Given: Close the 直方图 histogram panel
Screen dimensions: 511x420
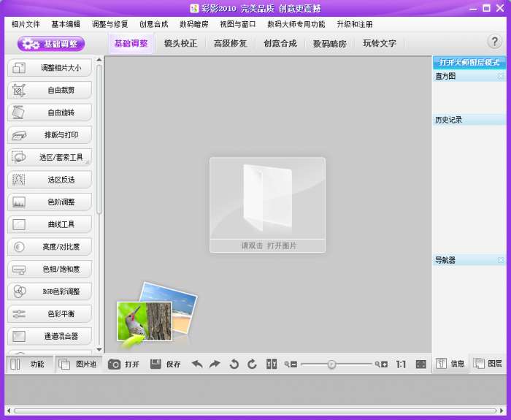Looking at the screenshot, I should 501,76.
